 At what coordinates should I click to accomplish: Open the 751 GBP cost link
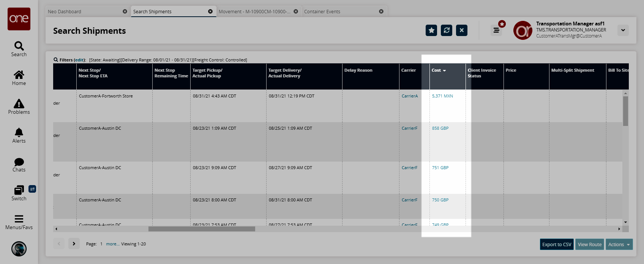[x=440, y=168]
